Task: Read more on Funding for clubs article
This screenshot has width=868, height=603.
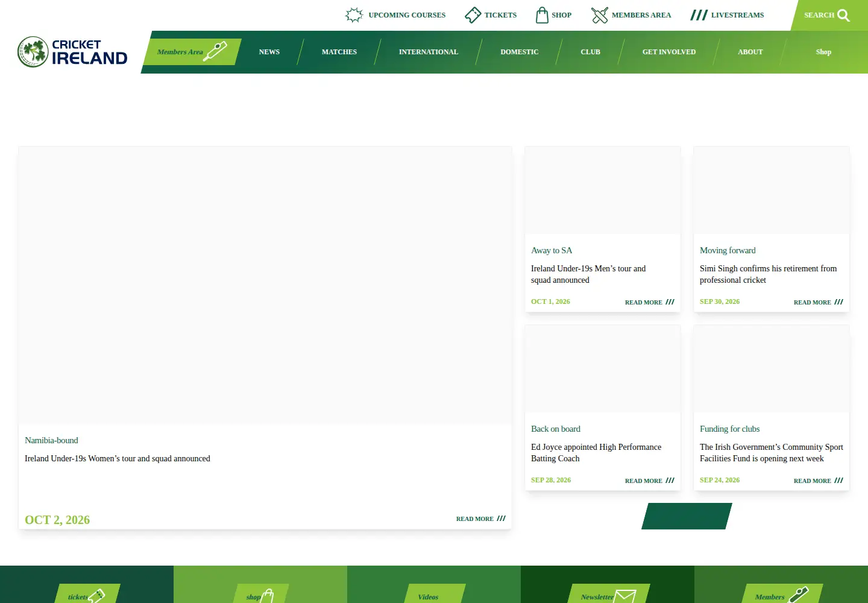Action: 818,481
